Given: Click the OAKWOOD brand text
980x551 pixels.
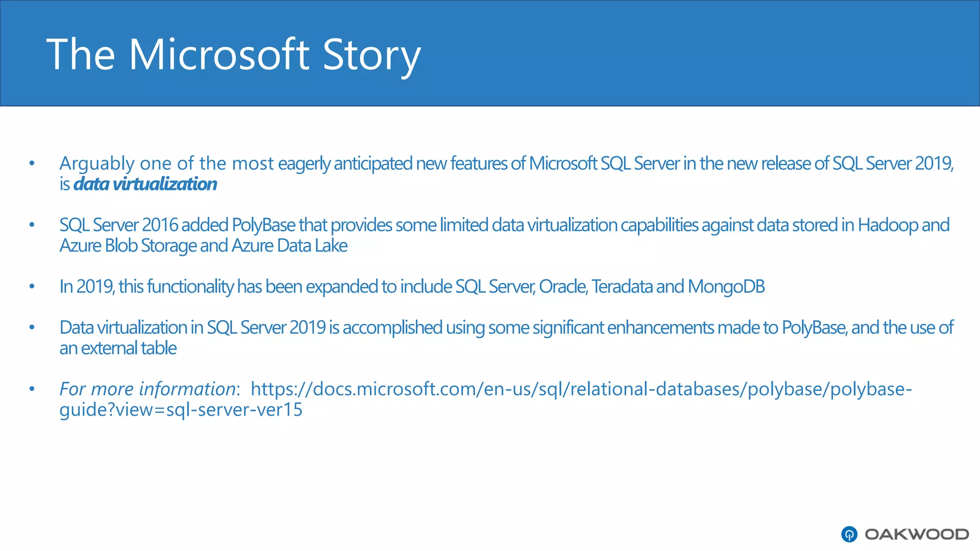Looking at the screenshot, I should [x=917, y=534].
